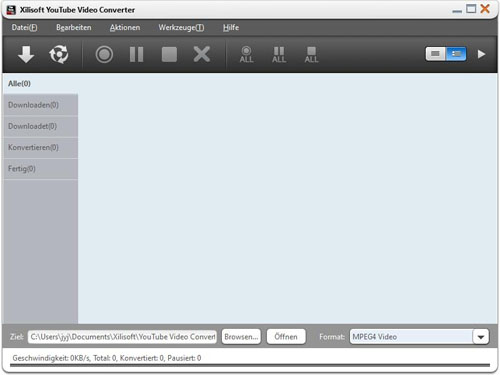This screenshot has width=500, height=375.
Task: Click the Stop ALL icon
Action: coord(311,55)
